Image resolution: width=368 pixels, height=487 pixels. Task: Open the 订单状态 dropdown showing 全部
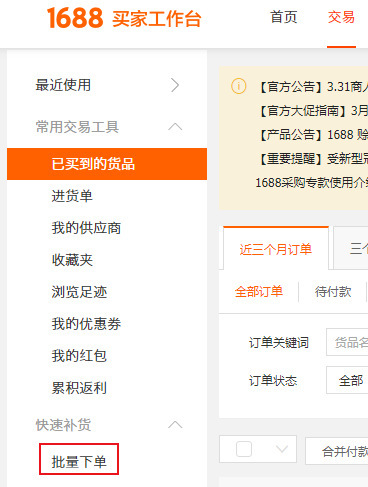[x=347, y=380]
